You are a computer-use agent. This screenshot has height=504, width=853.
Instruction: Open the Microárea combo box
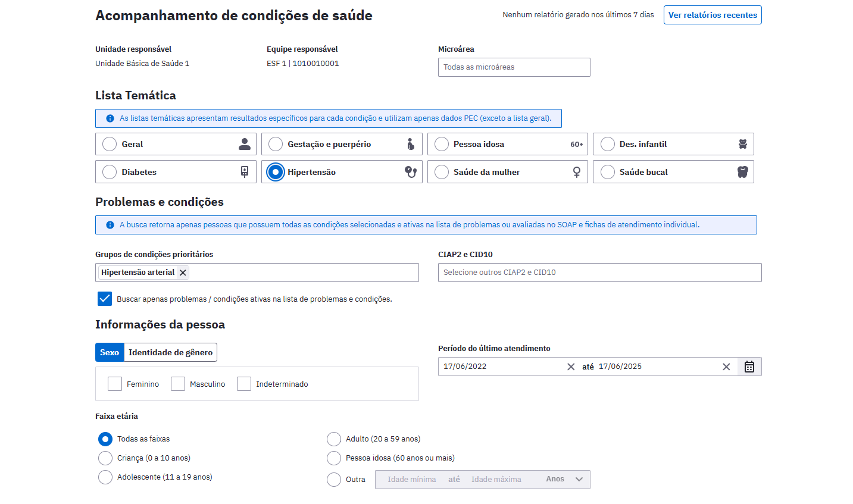(x=514, y=67)
